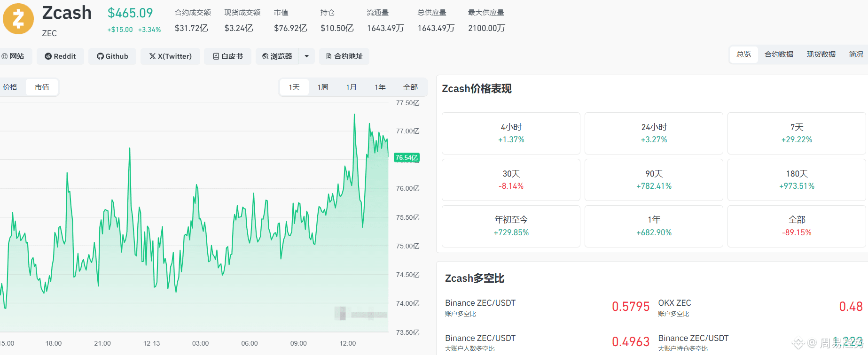Click the Zcash价格表现 heading
The height and width of the screenshot is (355, 868).
coord(477,89)
